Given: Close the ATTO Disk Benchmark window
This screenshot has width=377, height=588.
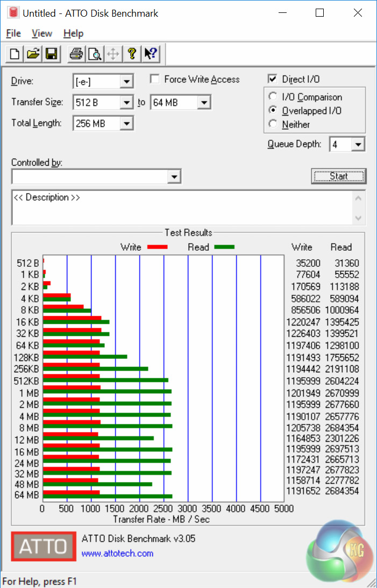Looking at the screenshot, I should (x=358, y=13).
